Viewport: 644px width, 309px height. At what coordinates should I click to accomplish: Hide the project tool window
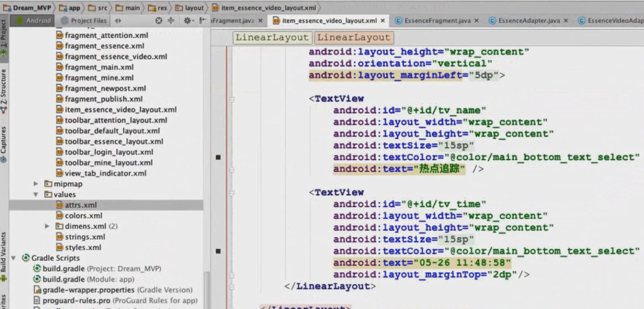[x=202, y=21]
